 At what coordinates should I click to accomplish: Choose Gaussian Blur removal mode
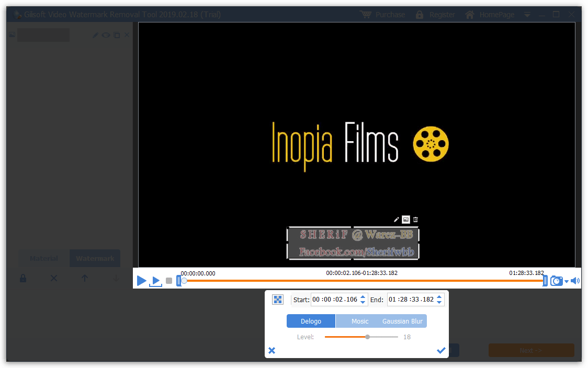(x=402, y=321)
